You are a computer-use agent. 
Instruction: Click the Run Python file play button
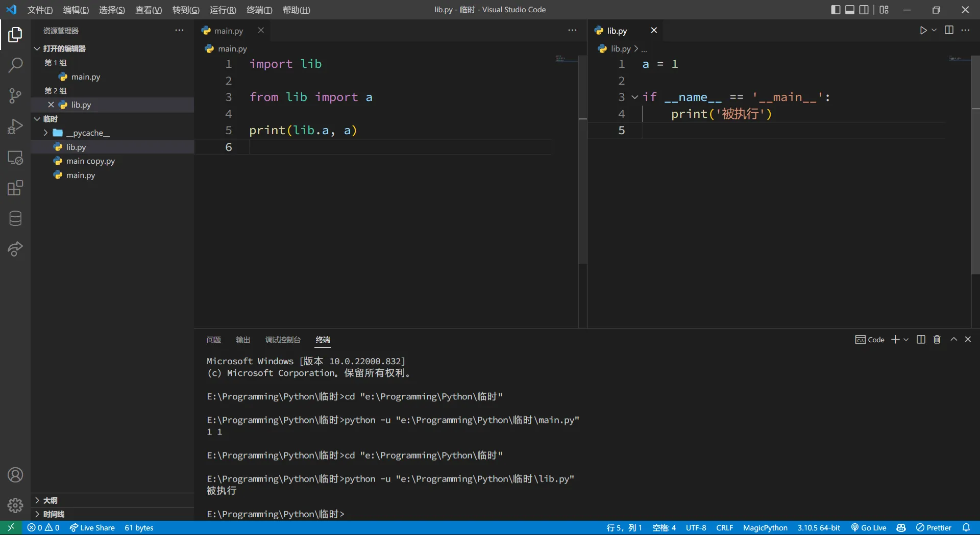coord(923,31)
